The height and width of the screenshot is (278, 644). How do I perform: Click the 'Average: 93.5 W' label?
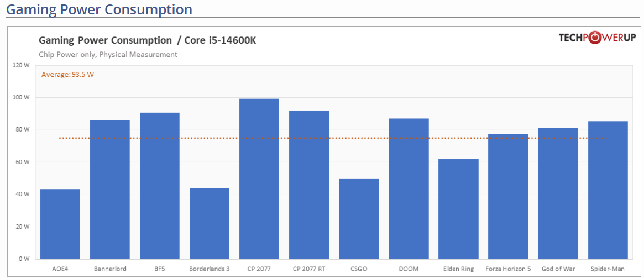click(x=68, y=75)
